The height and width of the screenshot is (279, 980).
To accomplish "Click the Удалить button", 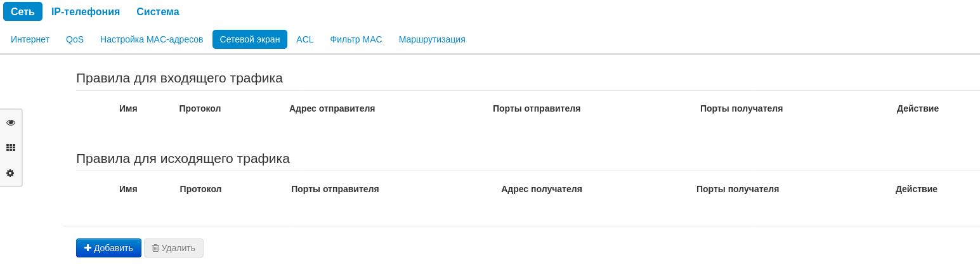I will (174, 248).
